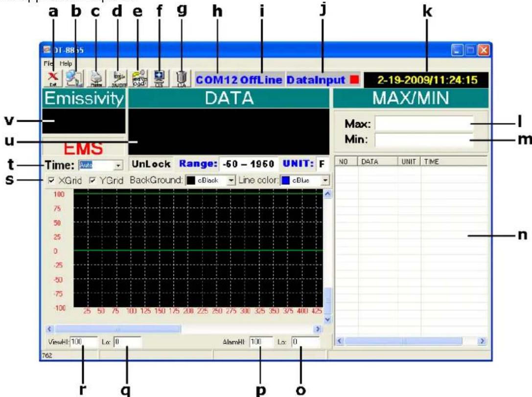Open the Time interval dropdown

pyautogui.click(x=118, y=165)
